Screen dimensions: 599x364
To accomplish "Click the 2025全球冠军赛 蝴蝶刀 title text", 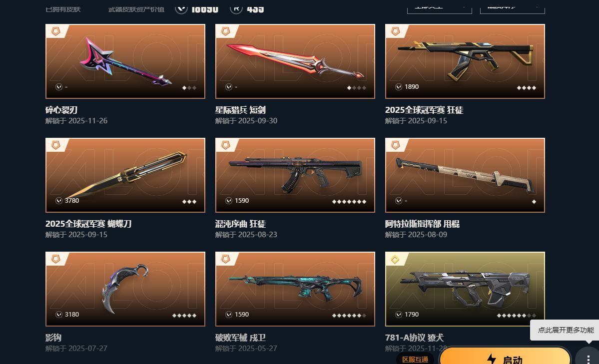I will (x=88, y=224).
